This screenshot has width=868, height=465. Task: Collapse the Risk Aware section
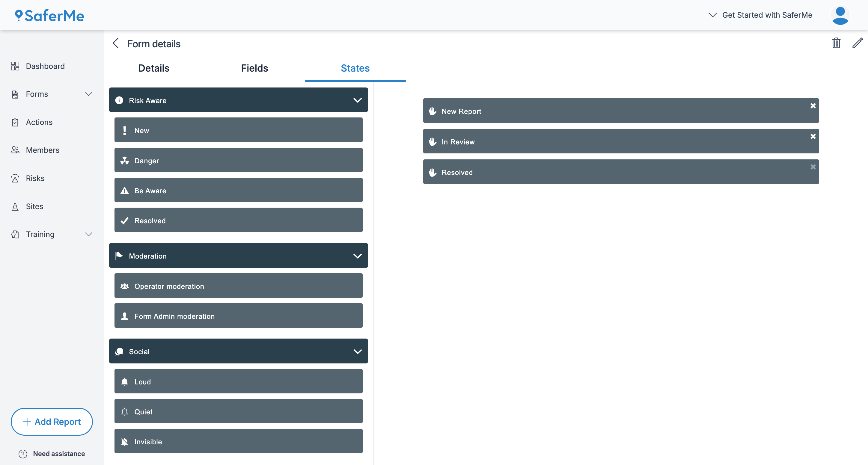pyautogui.click(x=357, y=100)
